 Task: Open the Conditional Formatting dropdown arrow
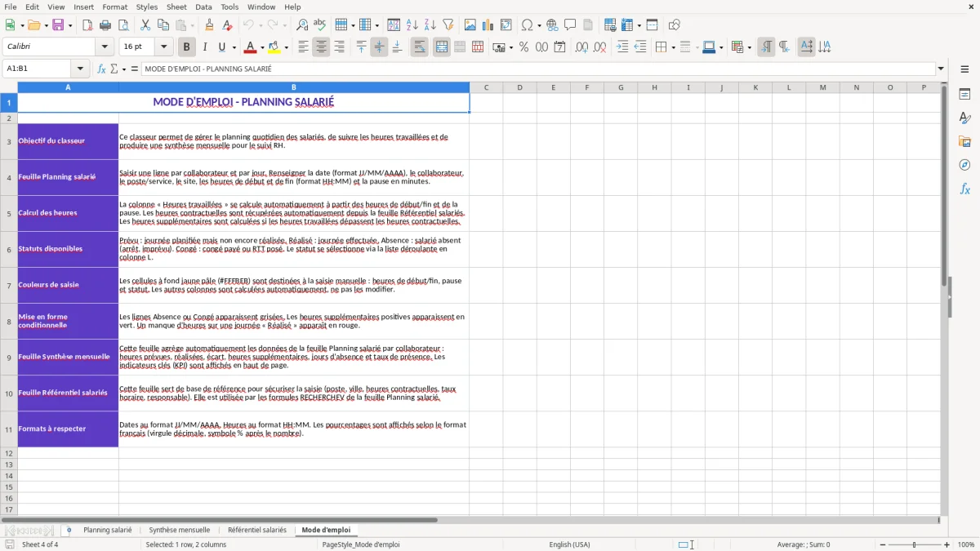749,47
